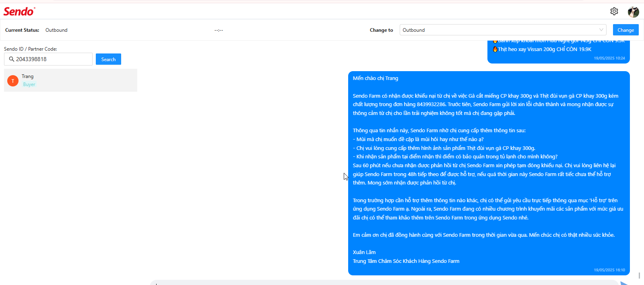
Task: Click the Current Status: label
Action: point(22,30)
